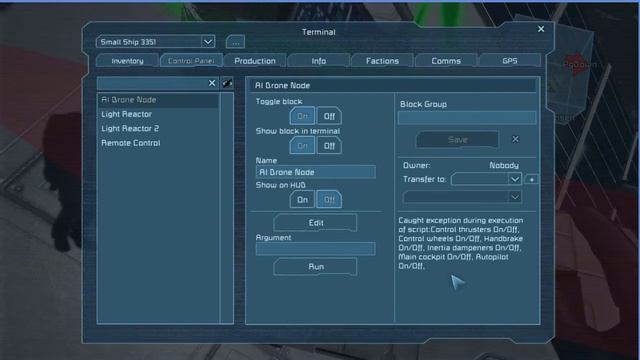Go to the Factions tab
Viewport: 640px width, 360px height.
(x=382, y=61)
